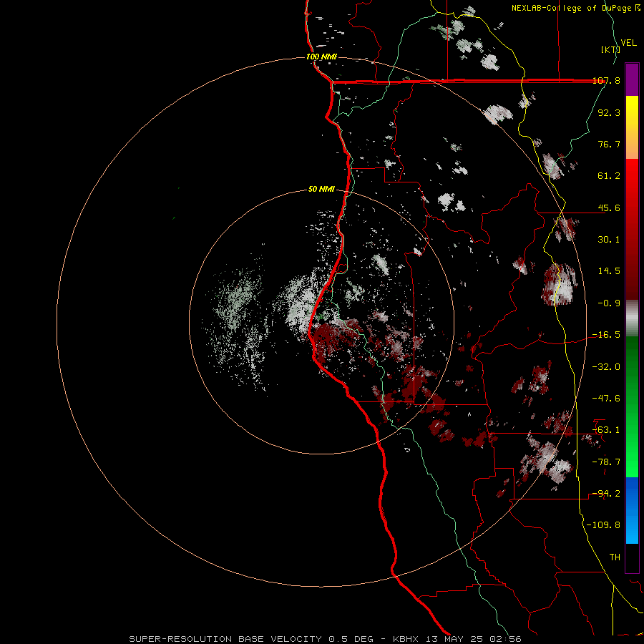644x644 pixels.
Task: Click the NEXLAB-College of DuPage credit text
Action: [575, 8]
